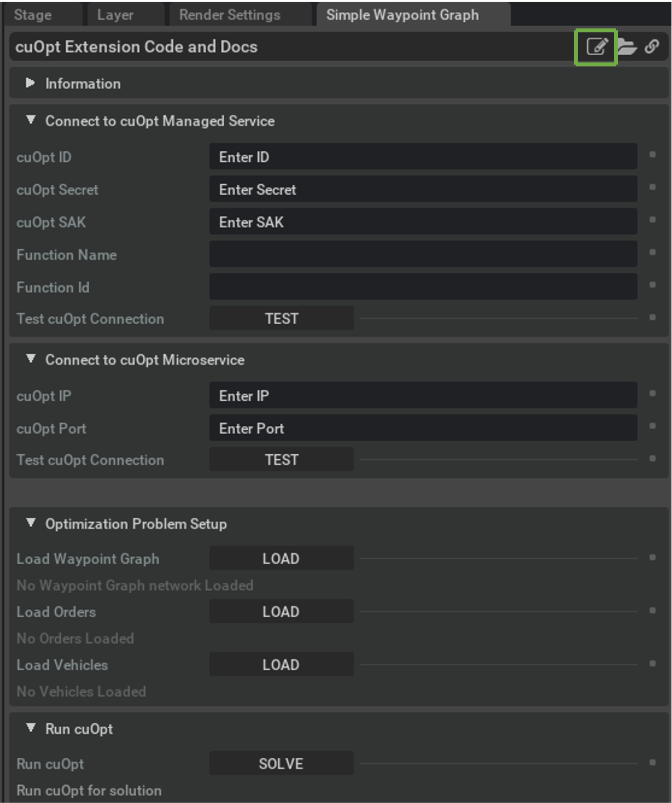Collapse the Run cuOpt section
Screen dimensions: 672x803
[31, 728]
